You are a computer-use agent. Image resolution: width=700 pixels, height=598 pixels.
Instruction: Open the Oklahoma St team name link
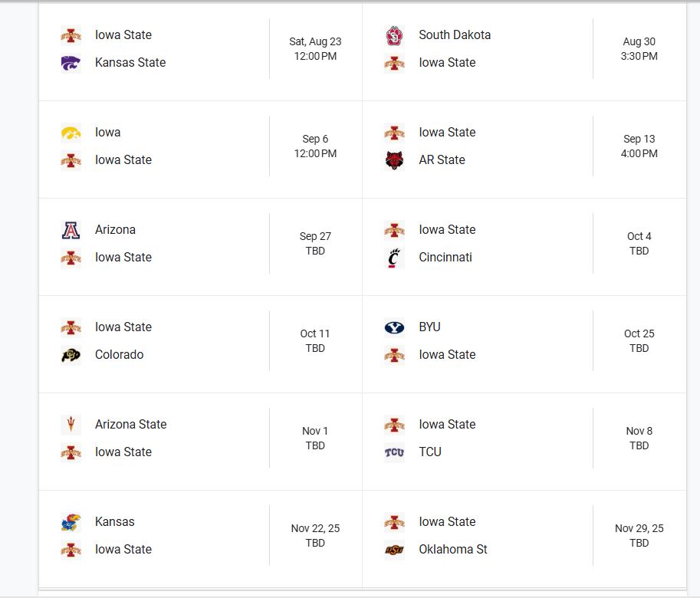[452, 550]
